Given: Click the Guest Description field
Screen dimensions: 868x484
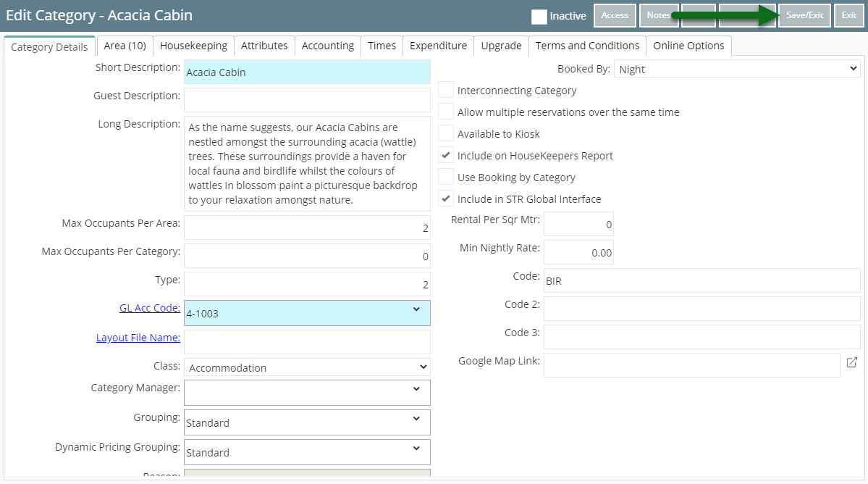Looking at the screenshot, I should tap(307, 100).
